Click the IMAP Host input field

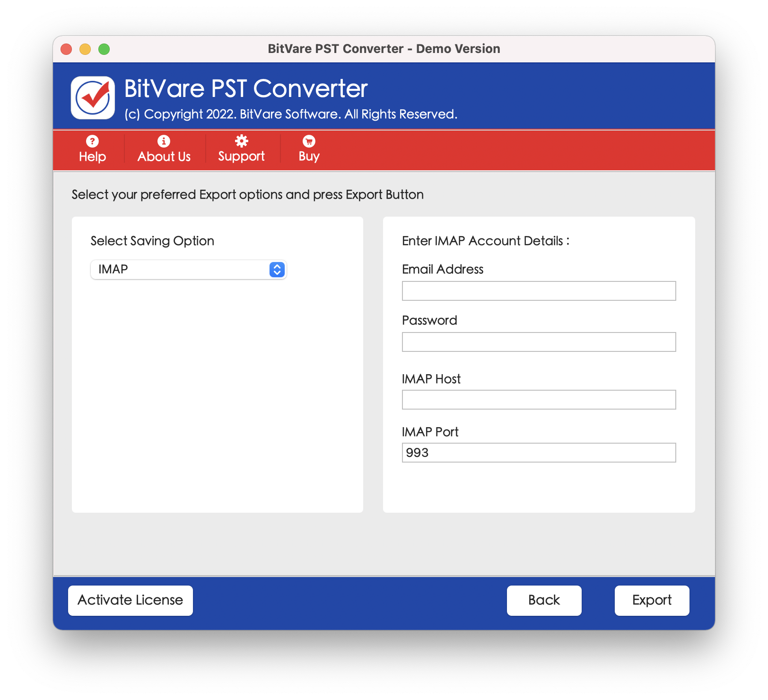coord(539,399)
